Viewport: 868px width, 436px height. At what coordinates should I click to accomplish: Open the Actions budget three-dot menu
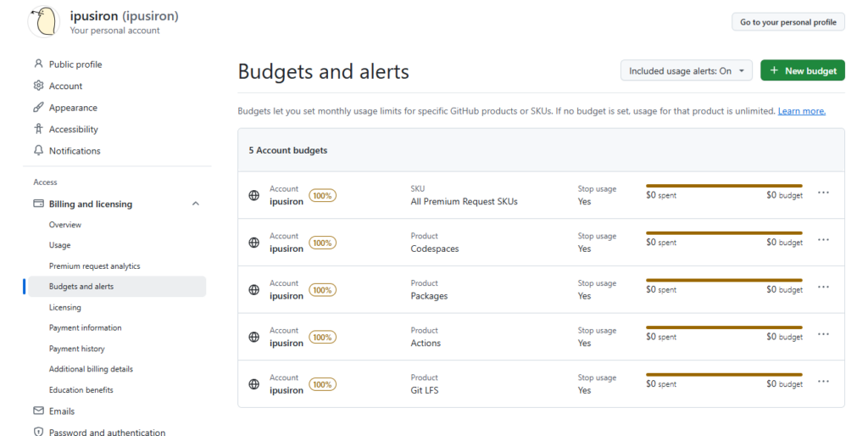point(823,334)
